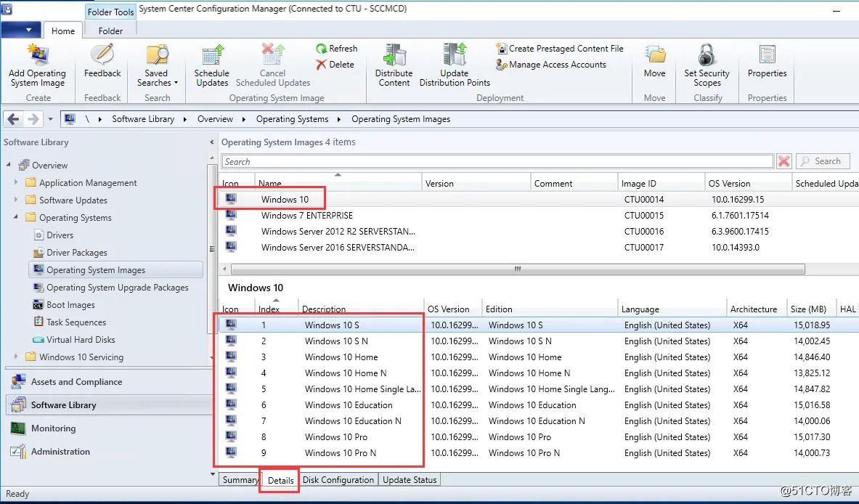Image resolution: width=859 pixels, height=504 pixels.
Task: Select the Windows 10 image row
Action: point(540,200)
